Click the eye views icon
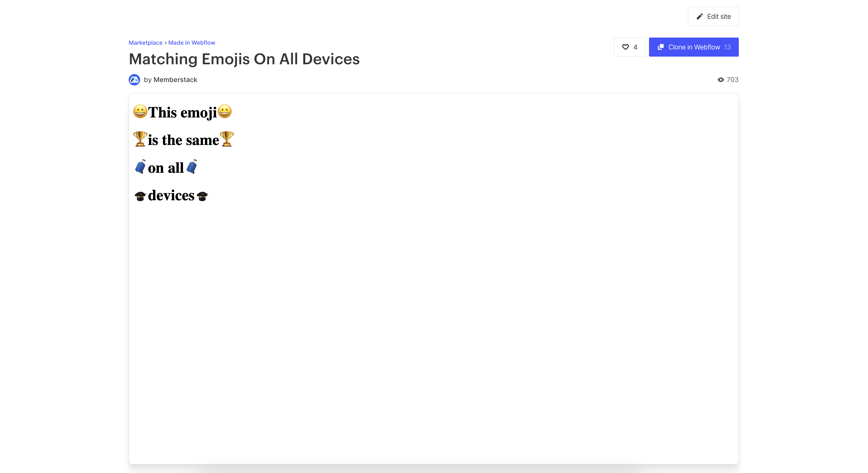 click(721, 80)
